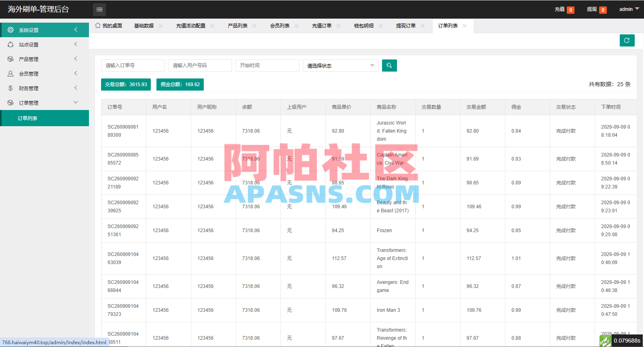The width and height of the screenshot is (644, 347).
Task: Click the Avengers: Endgame cell
Action: (x=393, y=286)
